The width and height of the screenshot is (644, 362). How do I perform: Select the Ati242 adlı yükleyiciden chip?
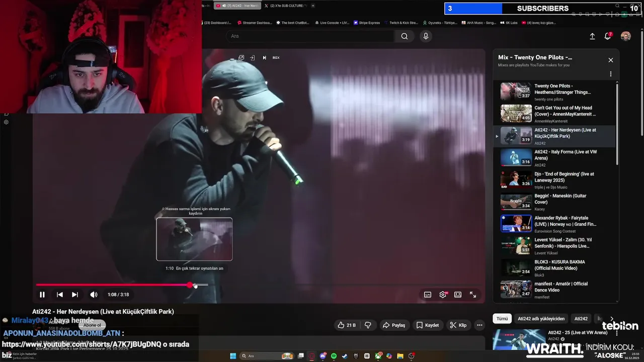541,319
